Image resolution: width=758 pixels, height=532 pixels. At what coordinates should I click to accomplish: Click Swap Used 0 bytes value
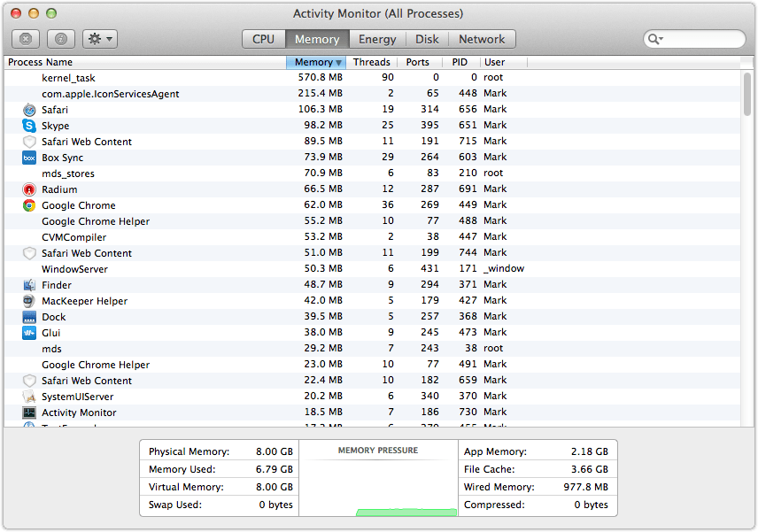(275, 505)
